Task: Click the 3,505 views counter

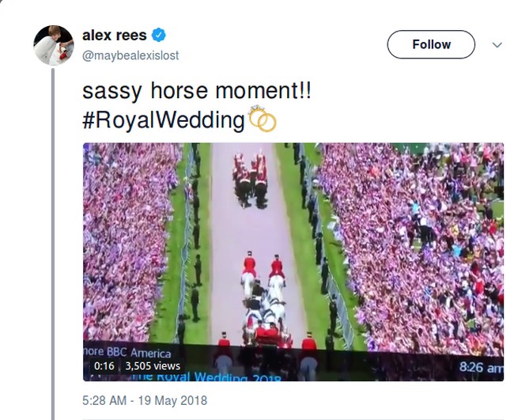Action: [153, 366]
